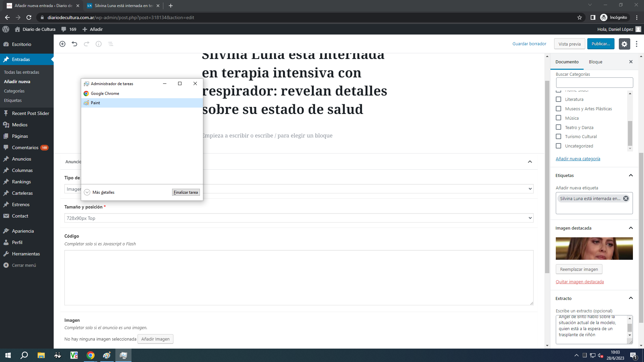Open new browser tab
The width and height of the screenshot is (644, 362).
click(x=171, y=6)
